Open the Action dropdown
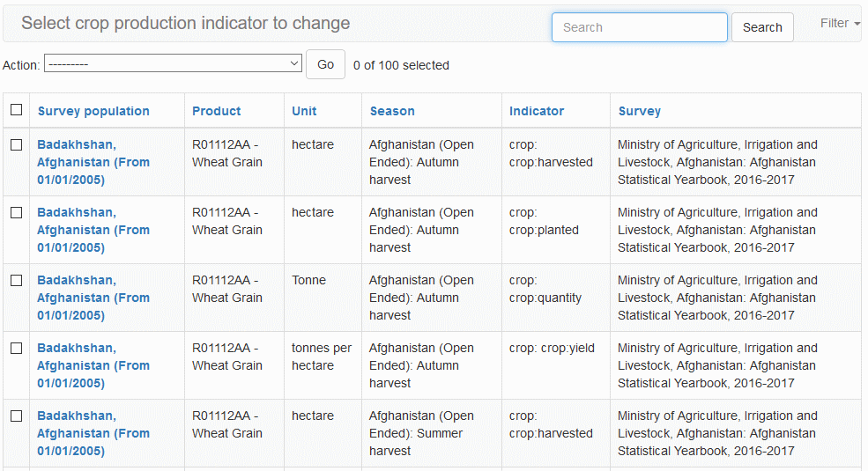The image size is (868, 471). coord(173,64)
